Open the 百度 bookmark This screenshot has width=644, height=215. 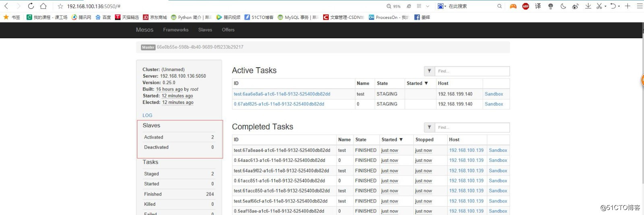pyautogui.click(x=103, y=17)
